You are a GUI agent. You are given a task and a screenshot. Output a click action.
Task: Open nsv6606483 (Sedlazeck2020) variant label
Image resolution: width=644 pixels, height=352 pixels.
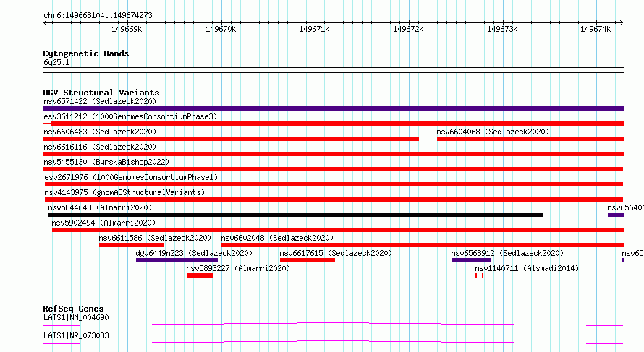(100, 132)
